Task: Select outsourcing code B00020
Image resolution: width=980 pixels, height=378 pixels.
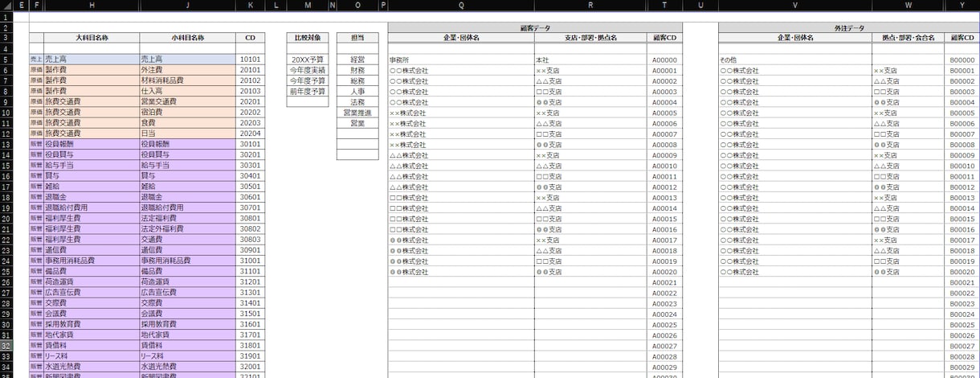Action: (x=962, y=272)
